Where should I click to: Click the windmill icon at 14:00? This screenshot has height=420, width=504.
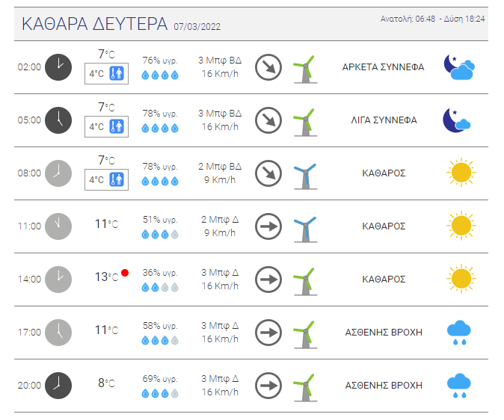304,279
